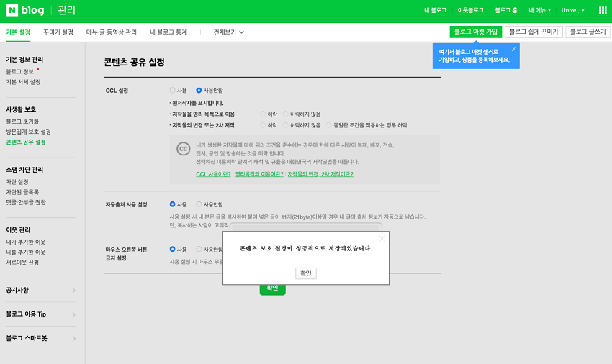612x364 pixels.
Task: Close the blue blog market tooltip
Action: pos(513,49)
